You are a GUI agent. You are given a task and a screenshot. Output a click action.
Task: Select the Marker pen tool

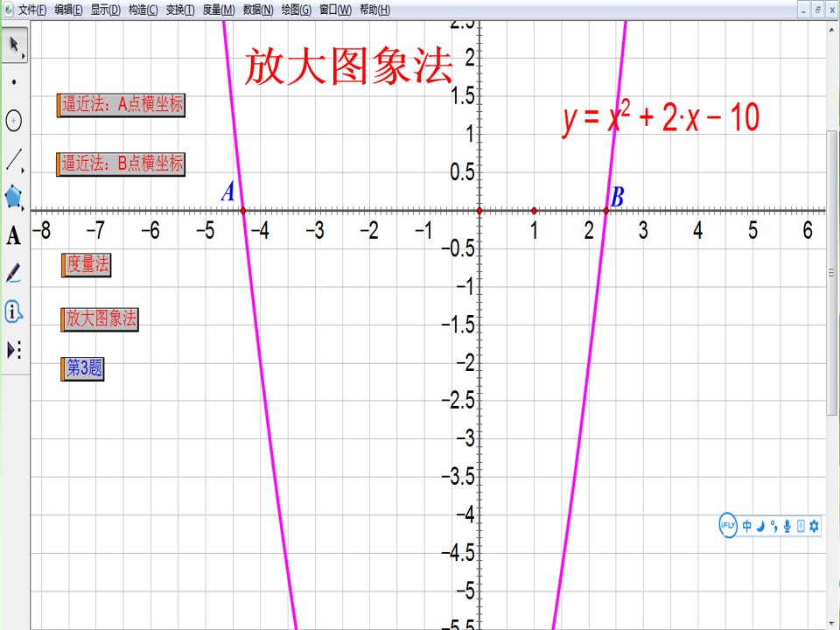pos(14,273)
